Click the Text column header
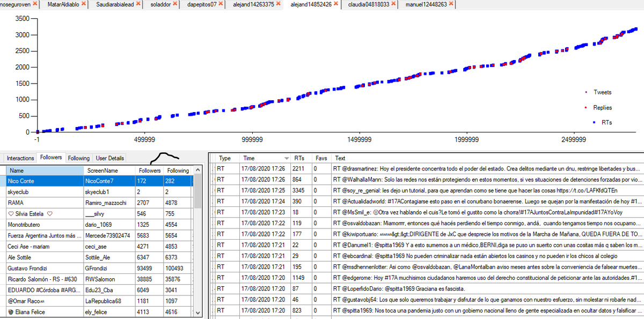Image resolution: width=644 pixels, height=319 pixels. coord(340,159)
